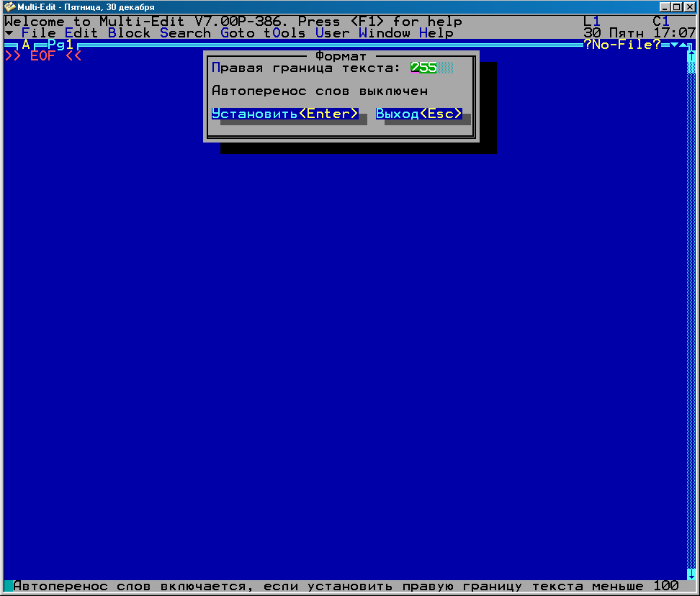
Task: Click the Установить<Enter> button
Action: point(284,113)
